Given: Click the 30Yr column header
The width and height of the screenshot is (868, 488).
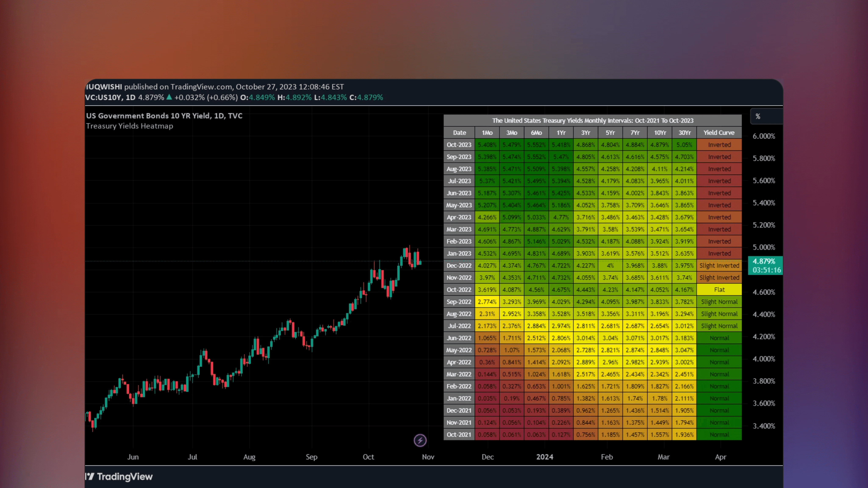Looking at the screenshot, I should coord(684,132).
